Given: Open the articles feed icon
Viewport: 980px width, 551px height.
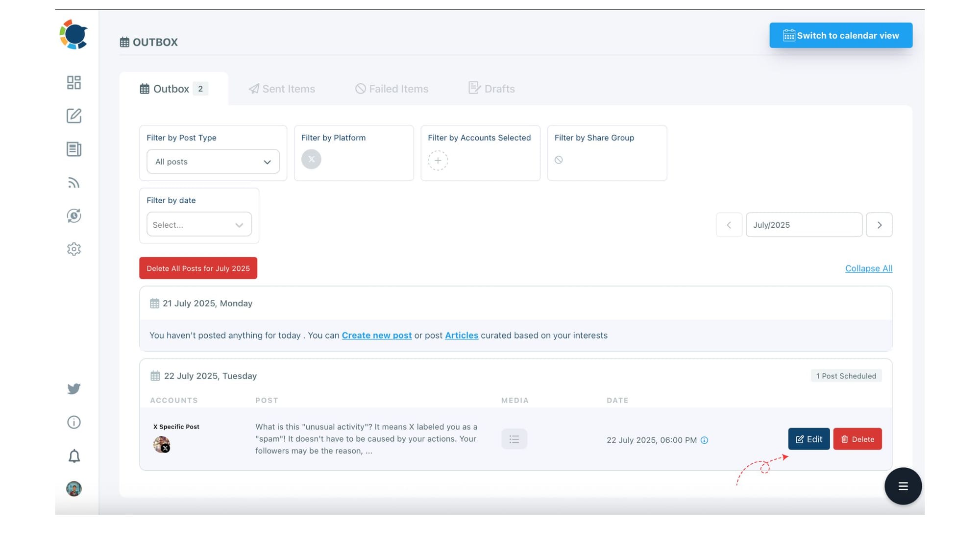Looking at the screenshot, I should [73, 149].
